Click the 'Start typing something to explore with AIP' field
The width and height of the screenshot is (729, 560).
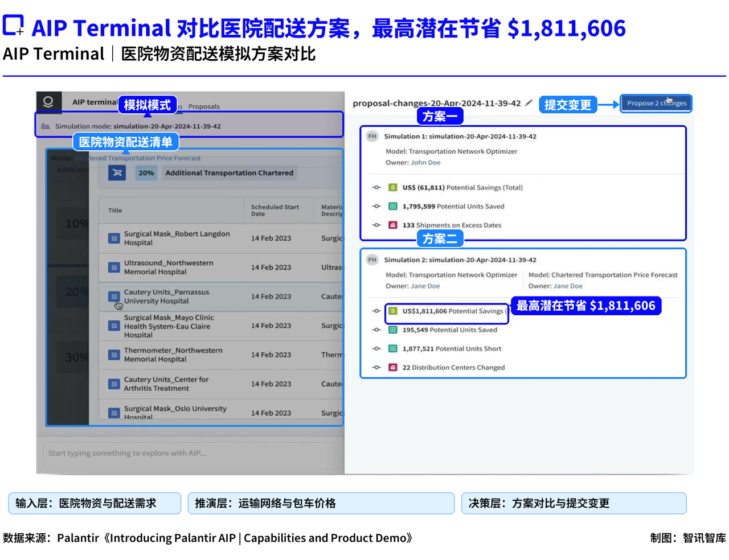pos(194,454)
